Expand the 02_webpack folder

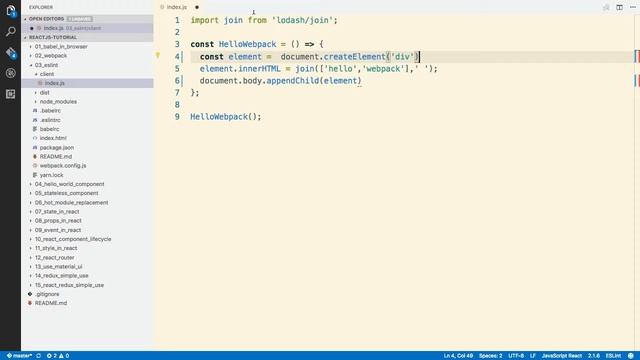(51, 56)
